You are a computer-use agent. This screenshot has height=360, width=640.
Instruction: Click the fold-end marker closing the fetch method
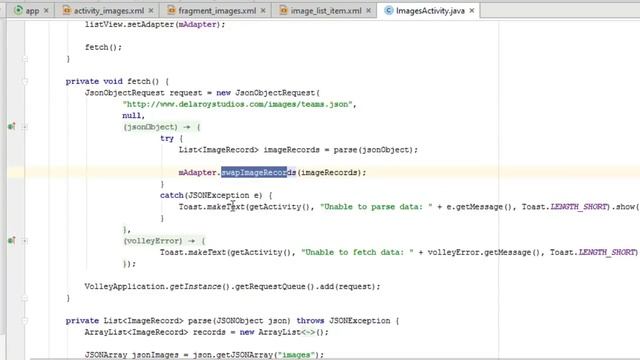25,298
